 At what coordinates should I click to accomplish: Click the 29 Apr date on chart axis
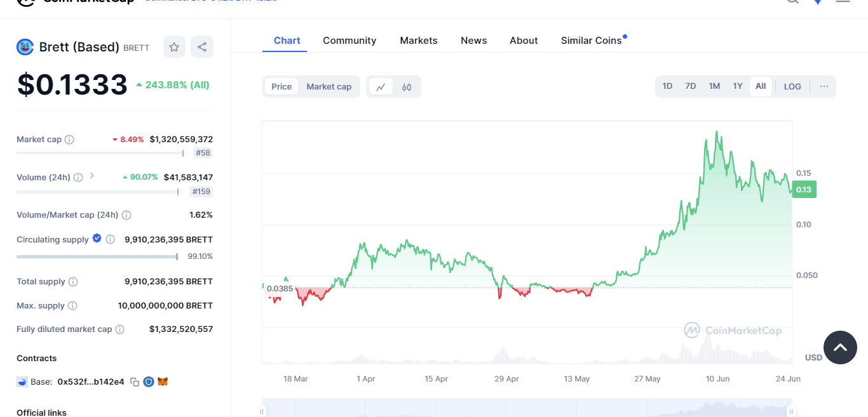(x=506, y=379)
